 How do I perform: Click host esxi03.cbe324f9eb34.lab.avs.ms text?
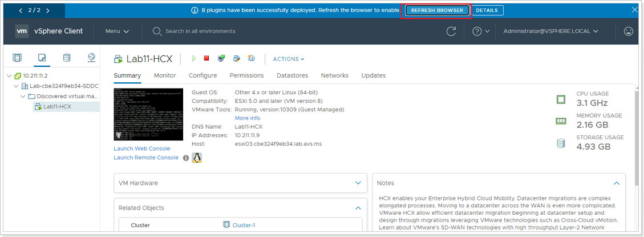(278, 143)
